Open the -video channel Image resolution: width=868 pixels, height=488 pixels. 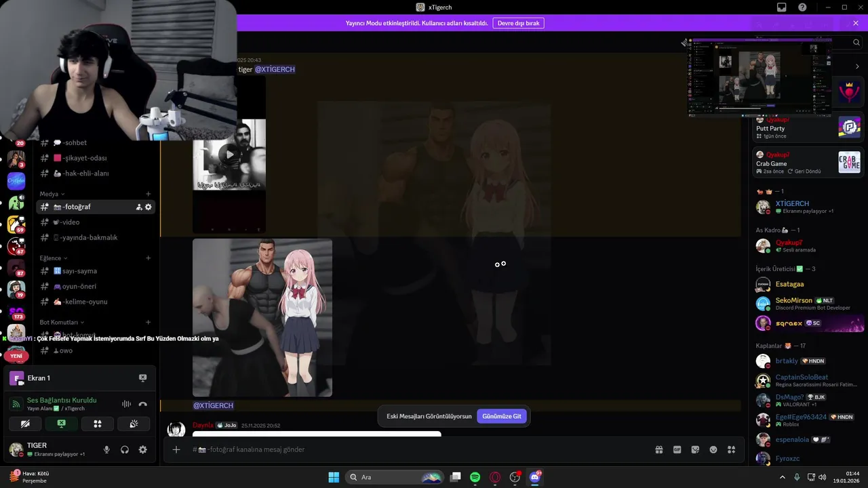pos(96,222)
